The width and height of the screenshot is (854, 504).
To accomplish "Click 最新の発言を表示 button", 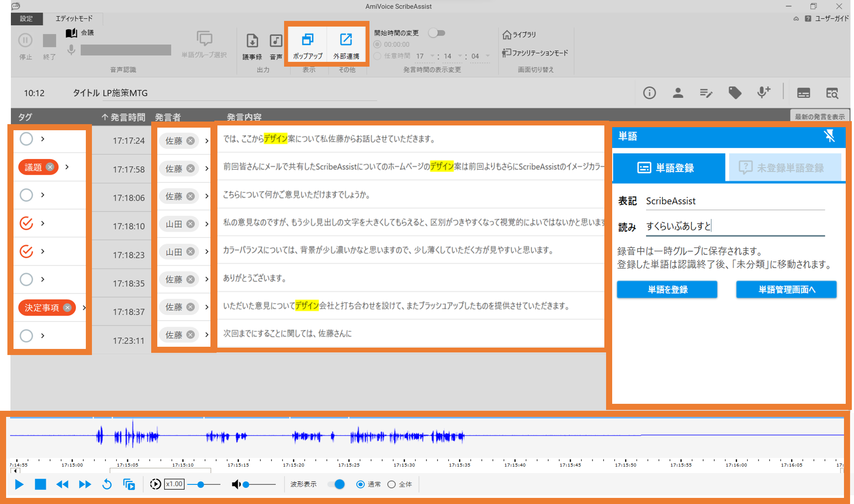I will click(820, 116).
